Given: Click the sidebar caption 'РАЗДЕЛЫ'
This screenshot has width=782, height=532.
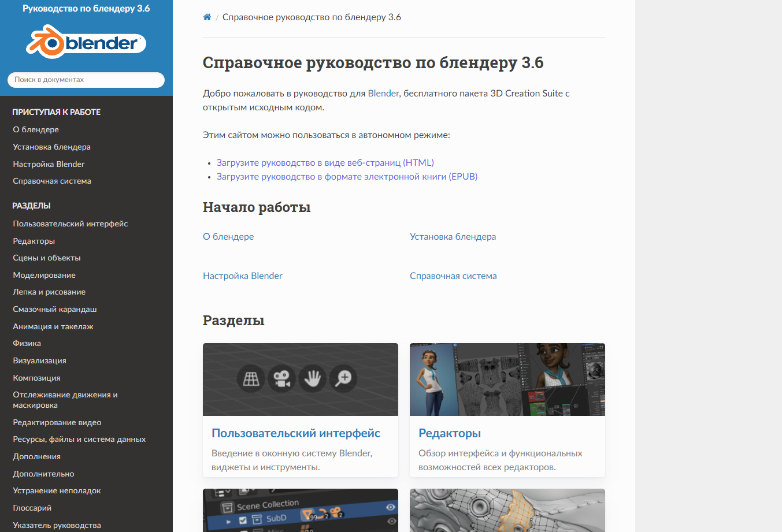Looking at the screenshot, I should tap(31, 206).
